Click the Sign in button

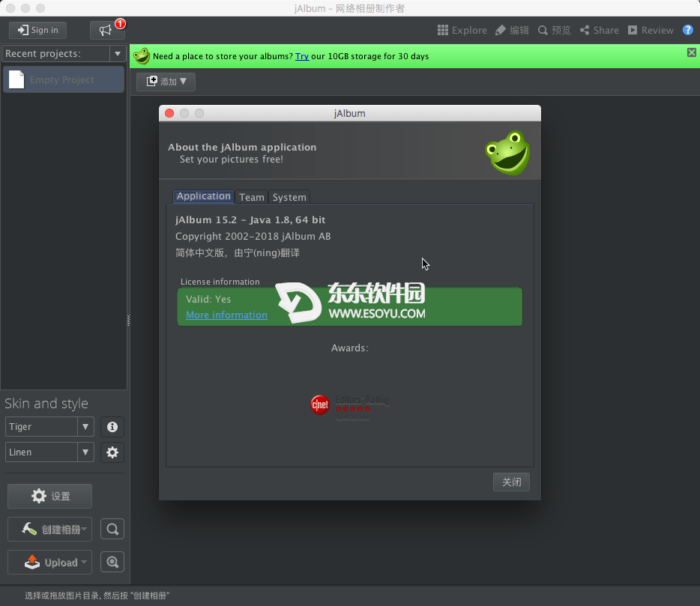37,30
